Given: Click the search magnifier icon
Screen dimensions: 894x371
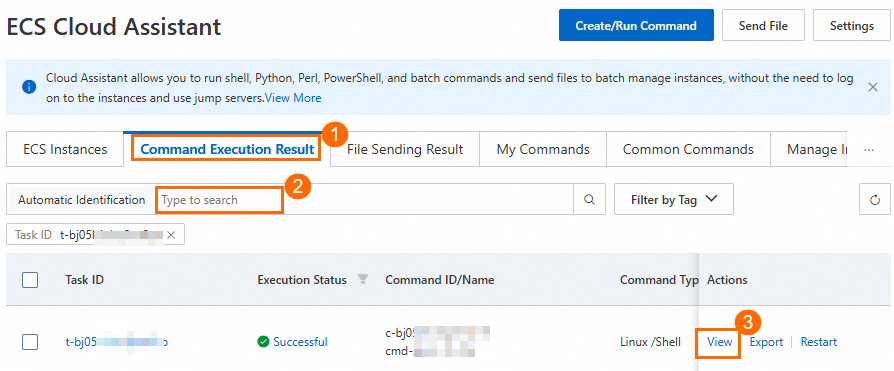Looking at the screenshot, I should (590, 199).
